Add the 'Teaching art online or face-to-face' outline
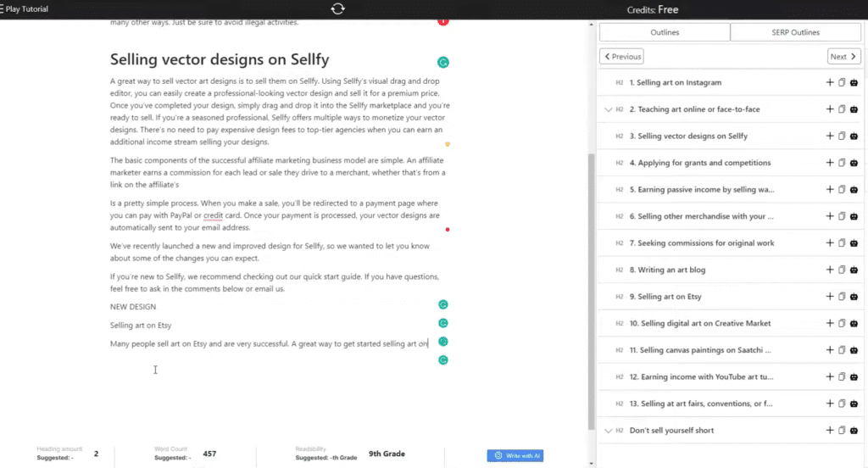Viewport: 868px width, 468px height. 829,109
